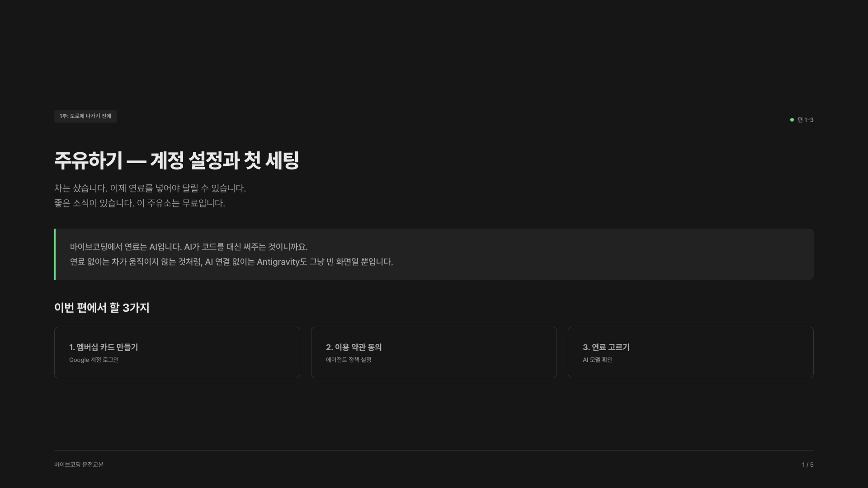Screen dimensions: 868x488
Task: Click the '1부: 도로에 나가기 전에' chapter tag
Action: 85,116
